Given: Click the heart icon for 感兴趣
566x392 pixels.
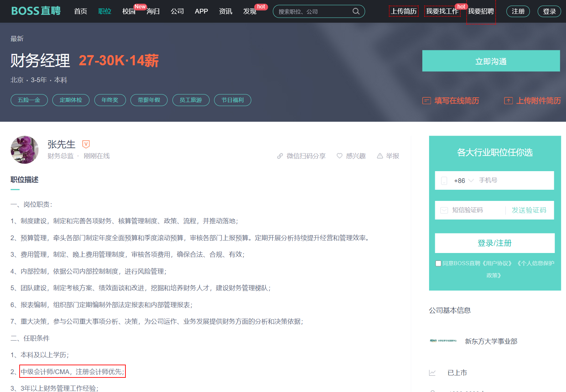Looking at the screenshot, I should coord(339,156).
